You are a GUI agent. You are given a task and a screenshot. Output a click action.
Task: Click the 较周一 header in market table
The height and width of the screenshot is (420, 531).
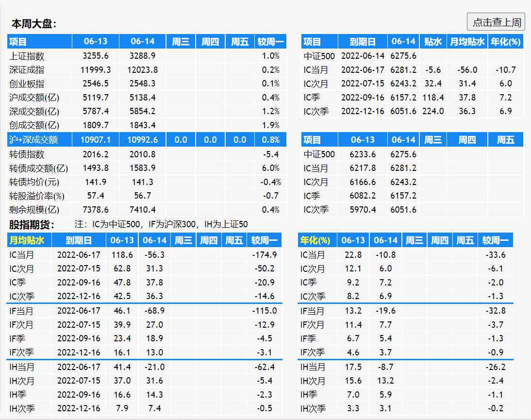pos(270,42)
